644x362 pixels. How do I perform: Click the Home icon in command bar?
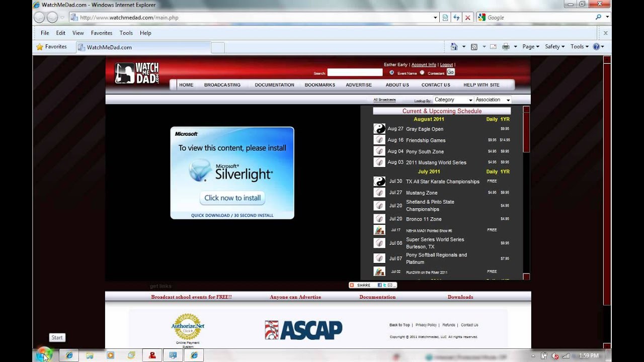[x=454, y=46]
